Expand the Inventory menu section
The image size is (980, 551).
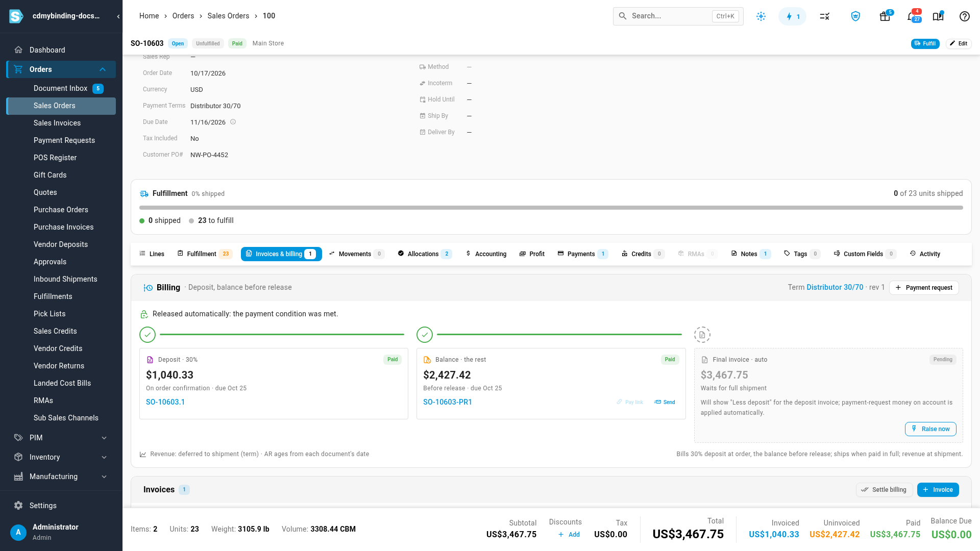104,457
